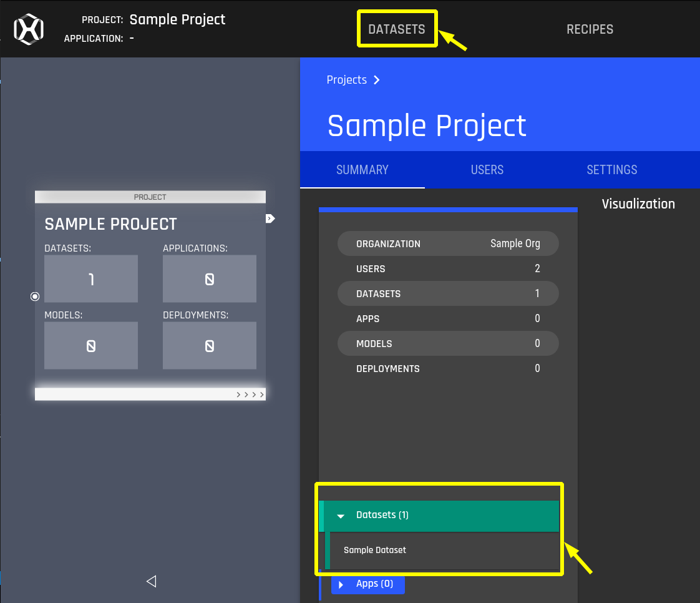This screenshot has width=700, height=603.
Task: Click the DEPLOYMENTS count tile showing zero
Action: (x=209, y=345)
